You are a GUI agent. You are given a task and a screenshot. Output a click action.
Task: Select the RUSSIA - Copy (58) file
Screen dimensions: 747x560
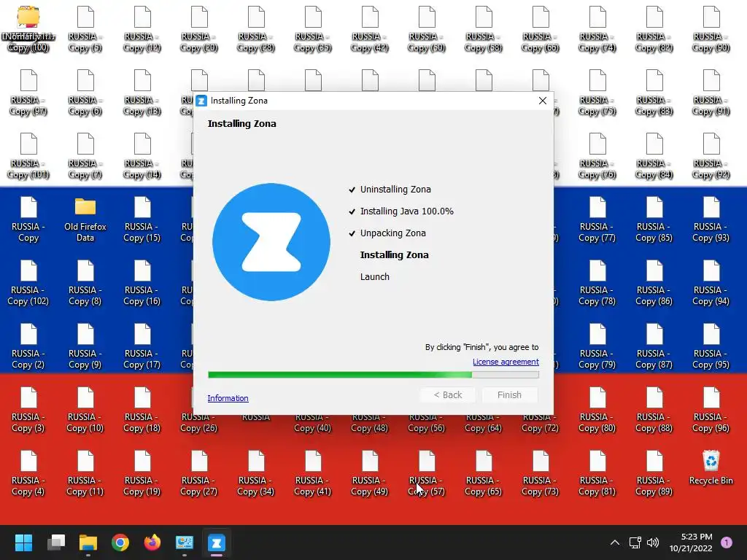pos(483,29)
